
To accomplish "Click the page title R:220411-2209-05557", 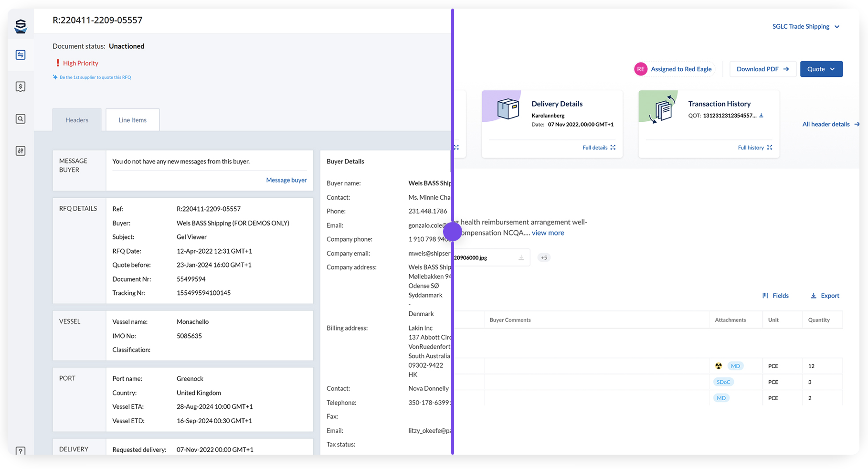I will [97, 20].
